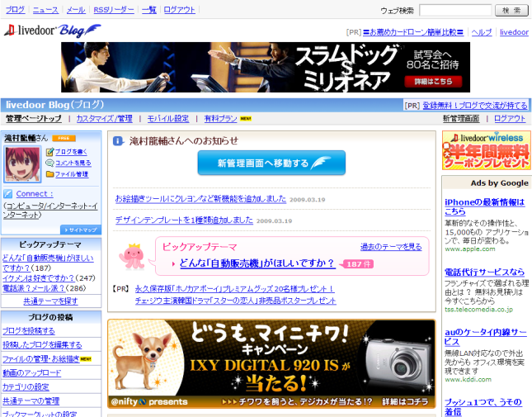Open ブログ link in top navigation

coord(16,10)
